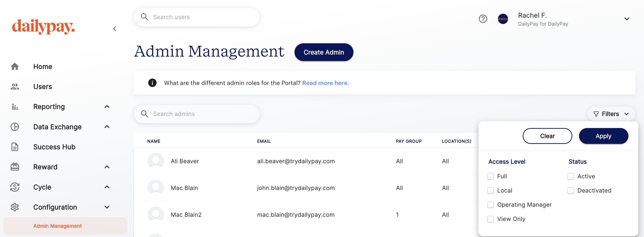Click the funnel icon on Filters
This screenshot has height=237, width=644.
pyautogui.click(x=596, y=114)
